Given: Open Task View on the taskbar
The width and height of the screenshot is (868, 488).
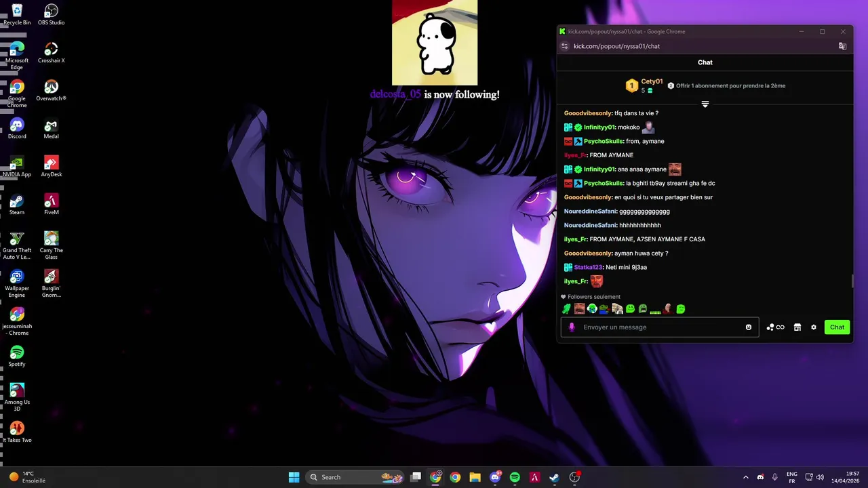Looking at the screenshot, I should (416, 477).
